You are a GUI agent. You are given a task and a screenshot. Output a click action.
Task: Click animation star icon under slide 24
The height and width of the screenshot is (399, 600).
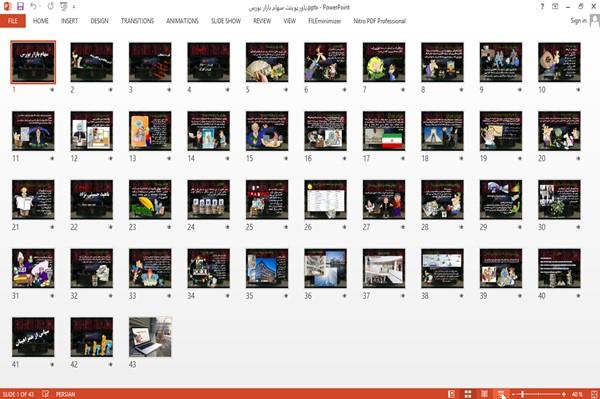pos(227,227)
